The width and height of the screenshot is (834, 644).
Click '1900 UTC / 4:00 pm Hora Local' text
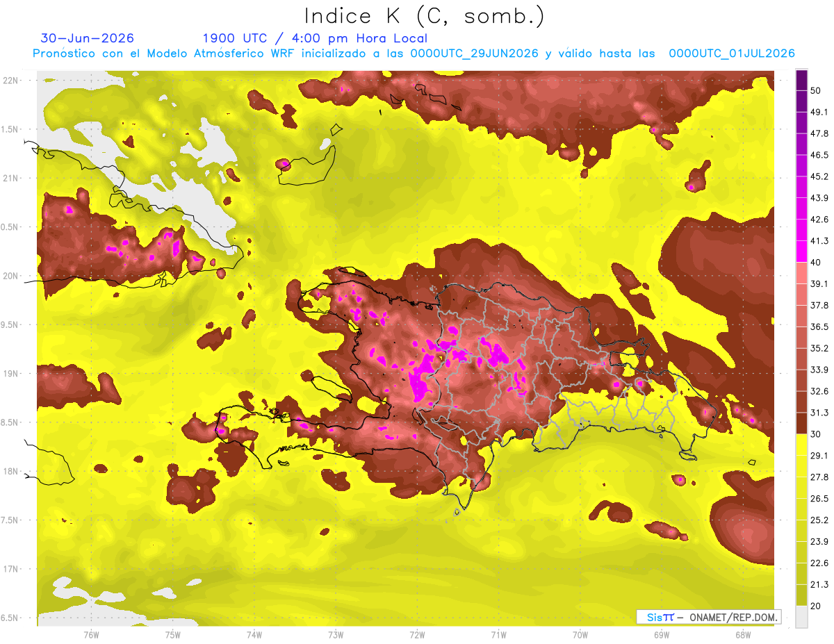tap(315, 38)
